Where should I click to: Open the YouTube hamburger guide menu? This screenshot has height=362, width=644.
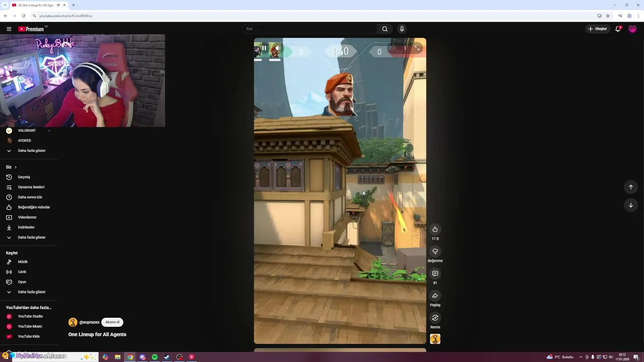(x=9, y=29)
